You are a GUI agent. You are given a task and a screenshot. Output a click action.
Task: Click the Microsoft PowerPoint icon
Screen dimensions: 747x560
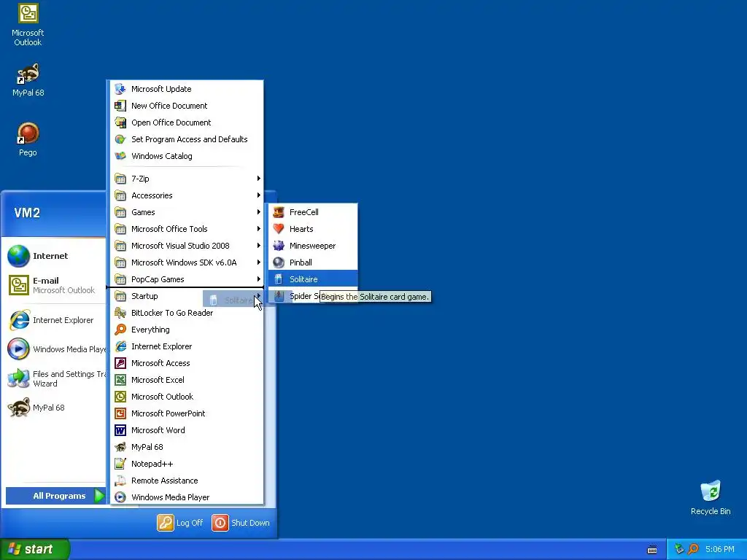[x=120, y=413]
